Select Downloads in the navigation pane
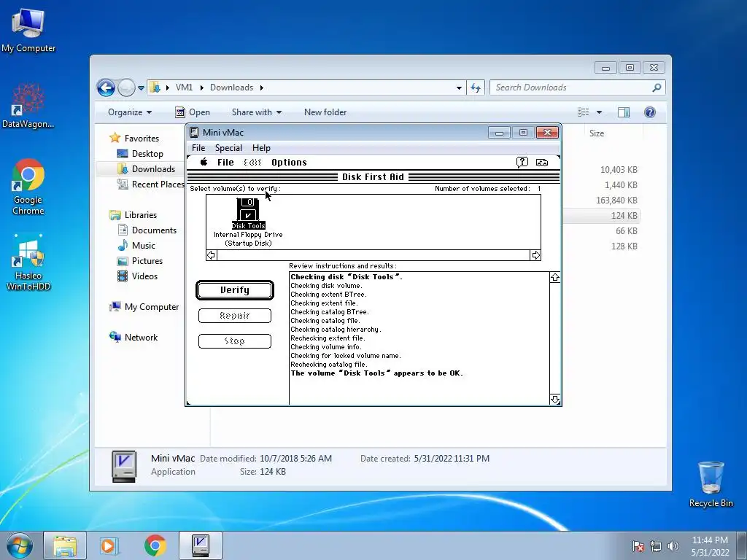 point(153,169)
